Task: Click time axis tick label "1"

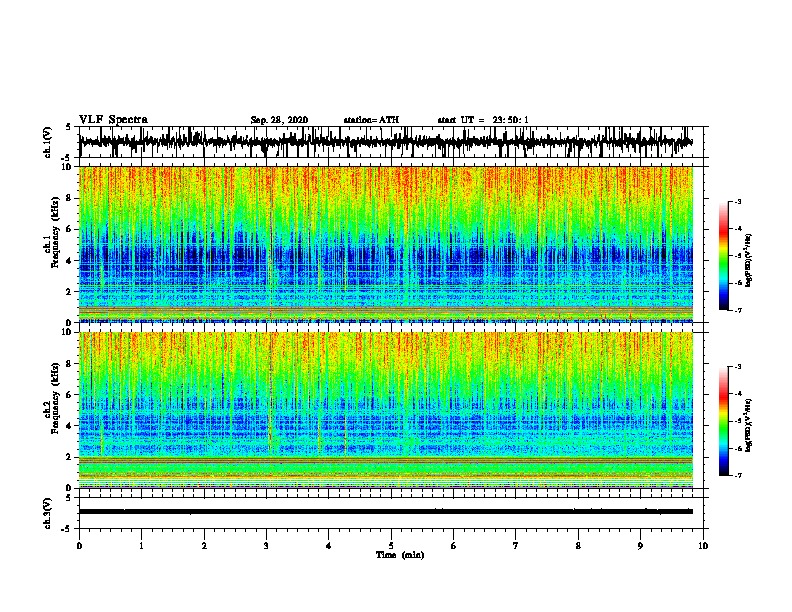Action: (142, 546)
